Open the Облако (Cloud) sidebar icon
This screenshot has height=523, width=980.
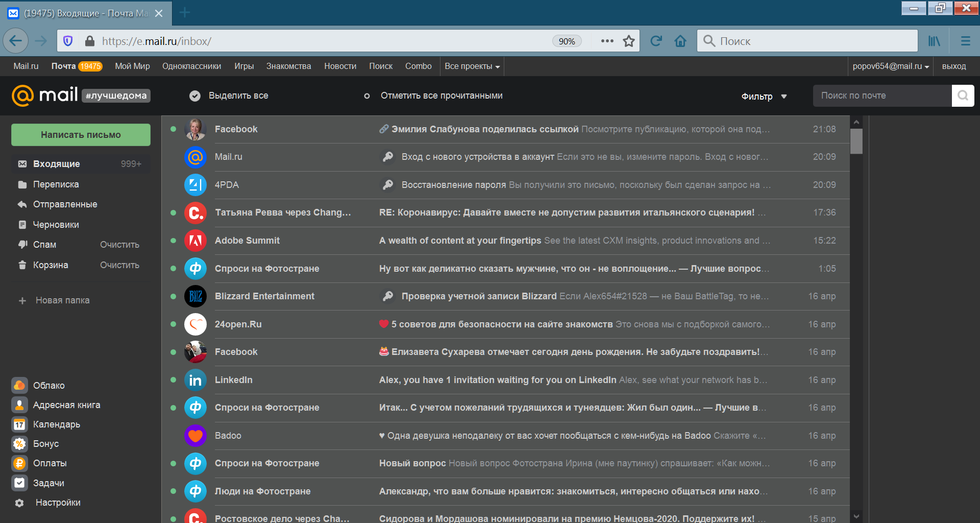click(x=19, y=385)
